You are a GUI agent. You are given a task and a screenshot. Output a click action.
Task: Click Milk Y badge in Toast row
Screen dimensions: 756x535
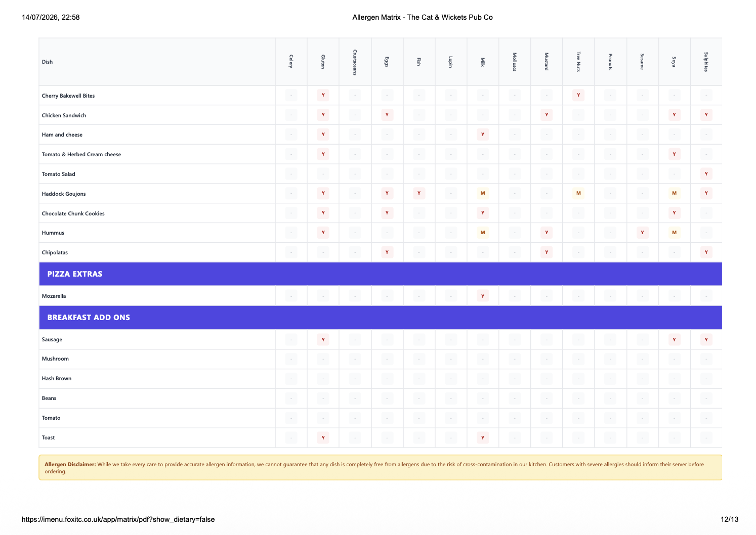tap(483, 438)
